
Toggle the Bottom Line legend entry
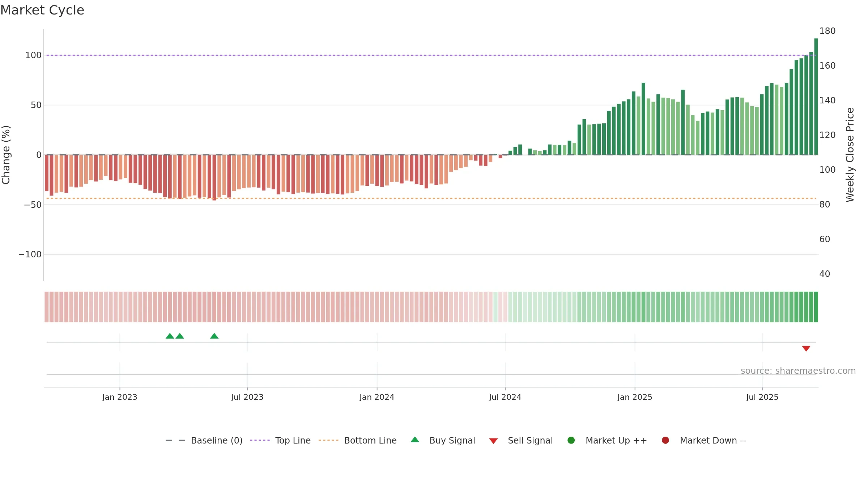[358, 440]
